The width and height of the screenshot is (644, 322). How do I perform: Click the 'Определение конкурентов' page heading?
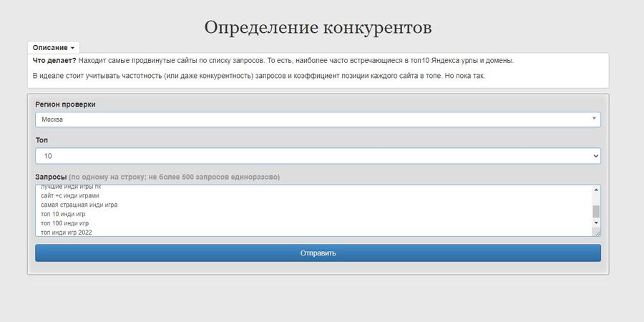(318, 27)
